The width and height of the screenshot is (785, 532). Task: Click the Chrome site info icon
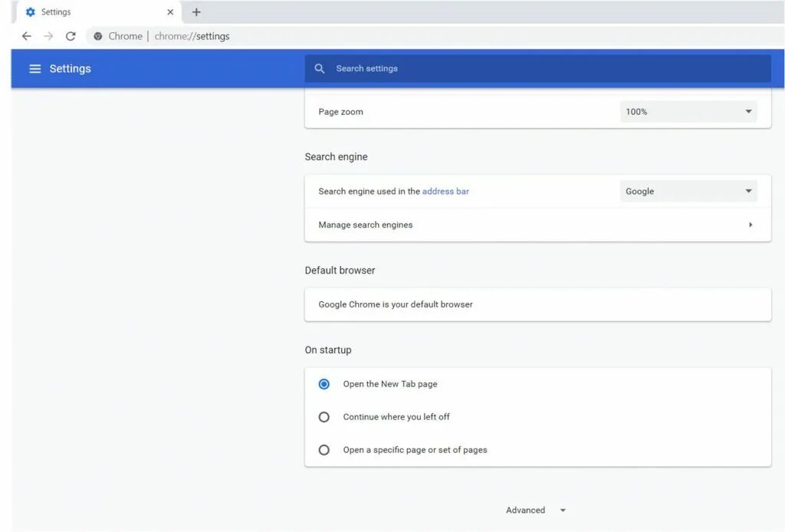[98, 36]
